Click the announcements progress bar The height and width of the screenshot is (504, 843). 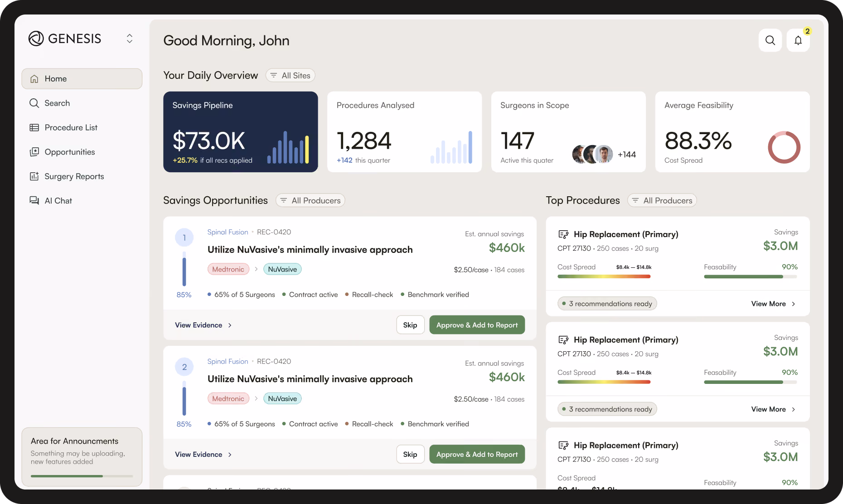(x=82, y=476)
